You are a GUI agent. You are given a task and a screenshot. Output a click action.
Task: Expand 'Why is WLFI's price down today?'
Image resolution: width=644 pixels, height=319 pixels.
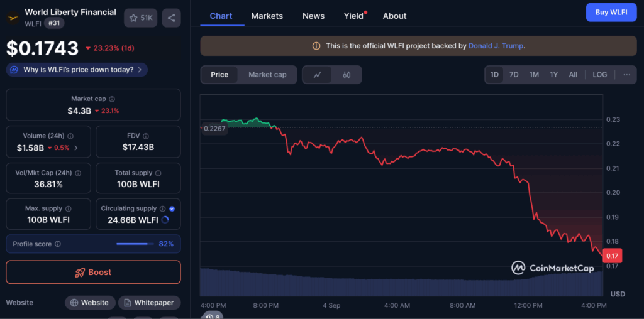pyautogui.click(x=77, y=70)
